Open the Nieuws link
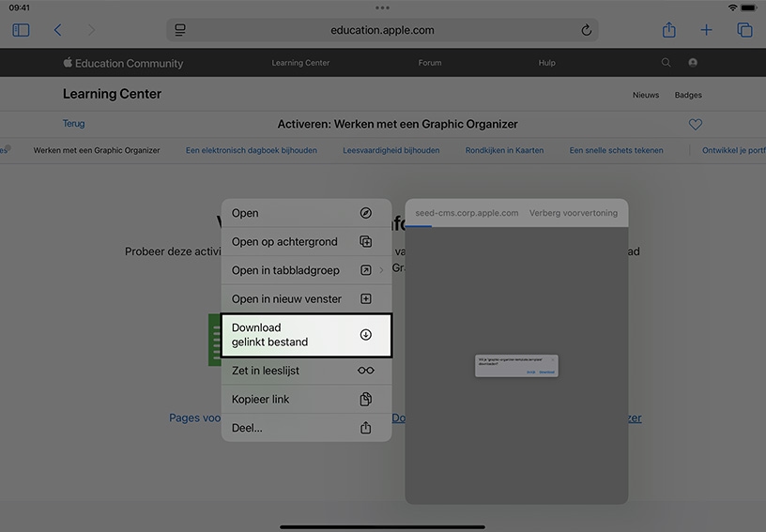The width and height of the screenshot is (766, 532). click(646, 95)
